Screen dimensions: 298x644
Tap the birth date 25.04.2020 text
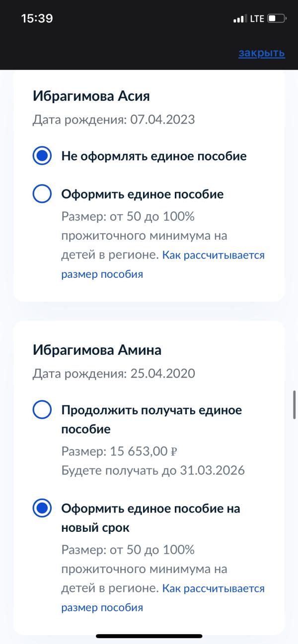(x=162, y=374)
